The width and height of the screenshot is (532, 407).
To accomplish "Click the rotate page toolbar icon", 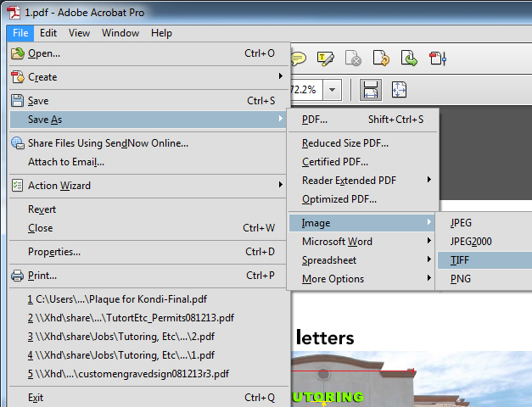I will (x=381, y=59).
